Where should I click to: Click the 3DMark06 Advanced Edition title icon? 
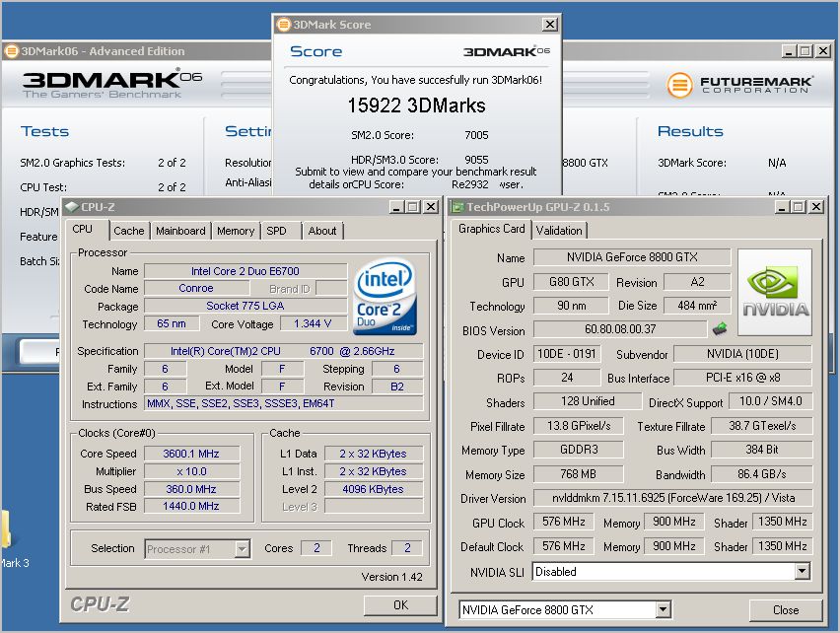(11, 51)
